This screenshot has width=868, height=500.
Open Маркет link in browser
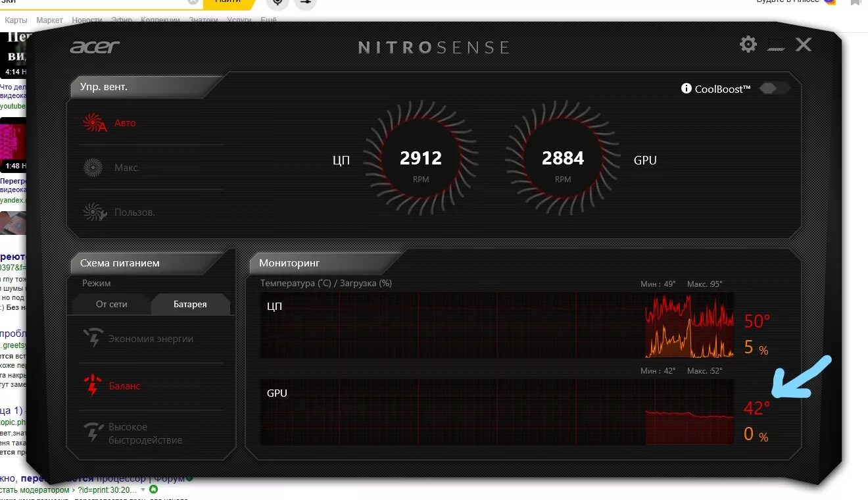[x=49, y=20]
